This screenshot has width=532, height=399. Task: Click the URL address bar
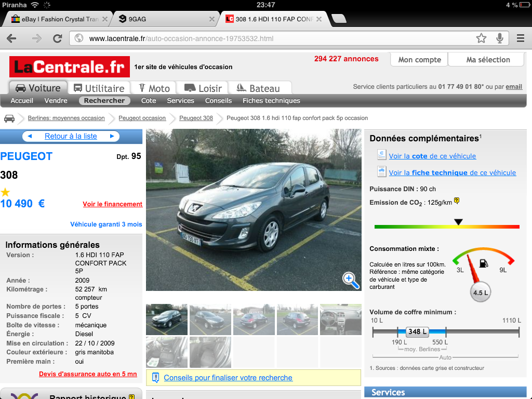point(275,38)
